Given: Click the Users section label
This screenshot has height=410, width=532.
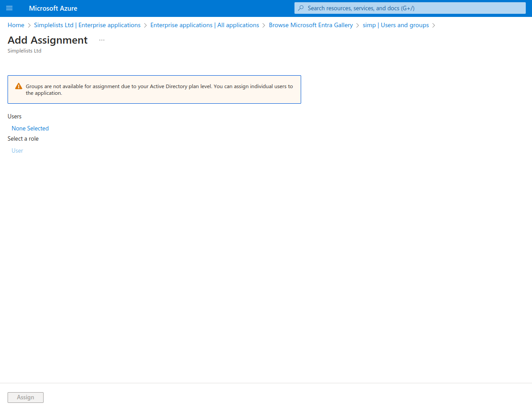Looking at the screenshot, I should (x=15, y=116).
